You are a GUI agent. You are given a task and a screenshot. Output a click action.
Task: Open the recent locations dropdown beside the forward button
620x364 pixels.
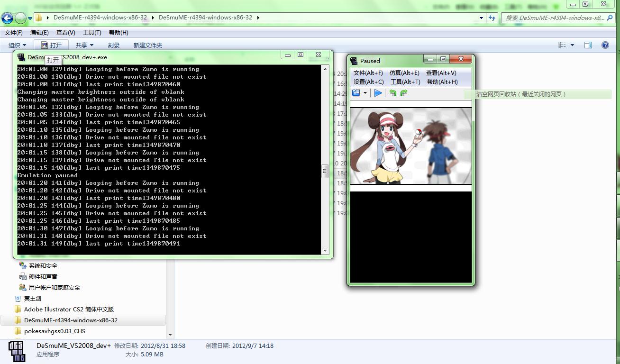pos(30,18)
